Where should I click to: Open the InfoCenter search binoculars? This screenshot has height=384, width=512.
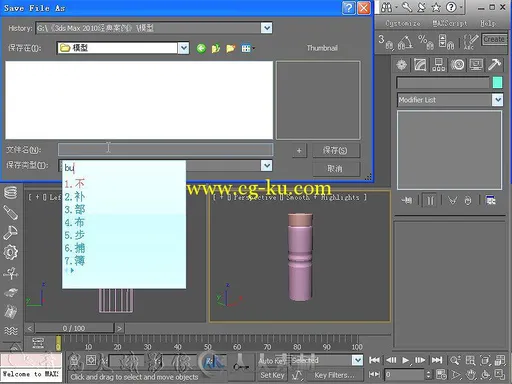pyautogui.click(x=386, y=7)
